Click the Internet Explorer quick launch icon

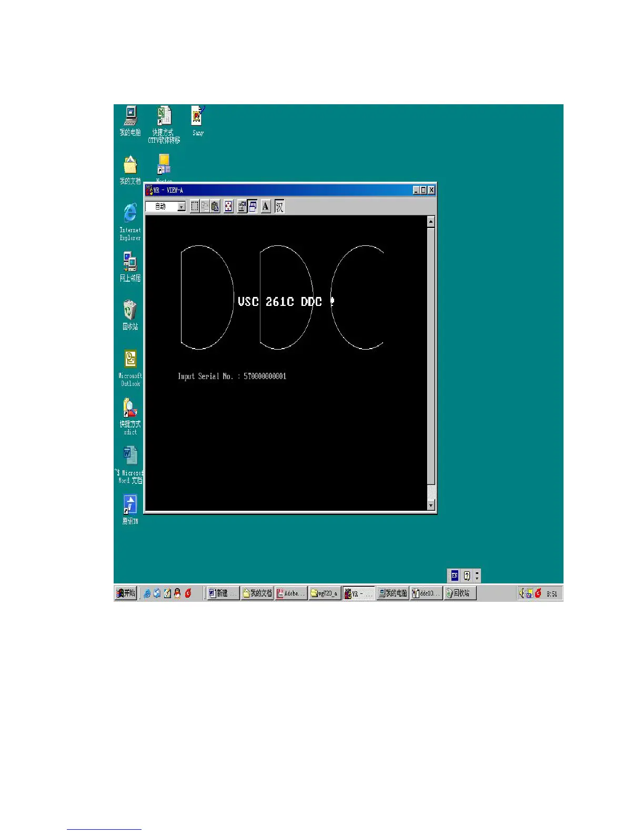coord(147,593)
